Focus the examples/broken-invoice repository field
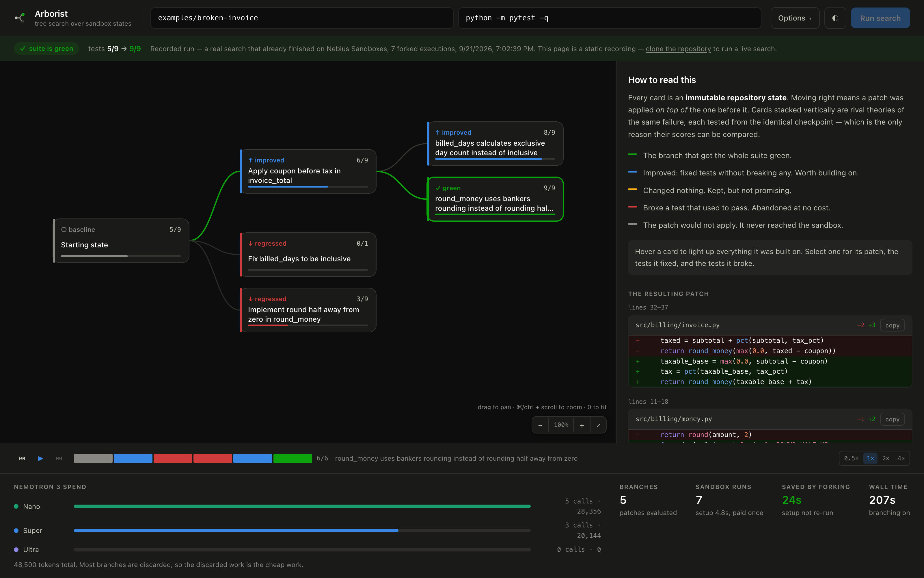Viewport: 924px width, 578px height. pos(302,18)
